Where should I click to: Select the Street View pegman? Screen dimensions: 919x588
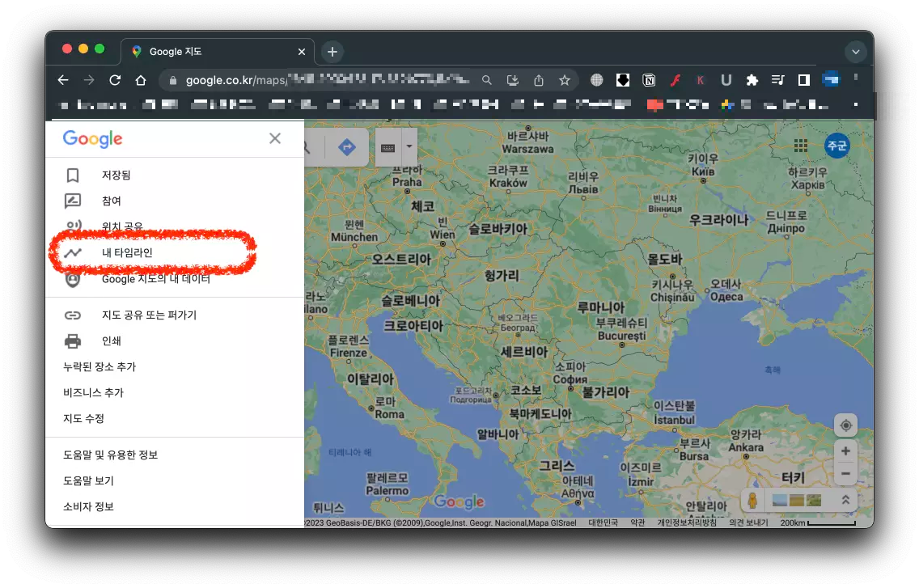(x=752, y=500)
